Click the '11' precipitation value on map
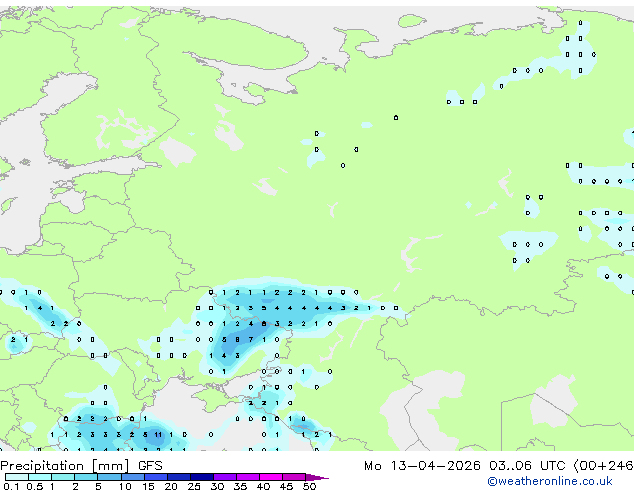This screenshot has width=634, height=490. pyautogui.click(x=158, y=435)
